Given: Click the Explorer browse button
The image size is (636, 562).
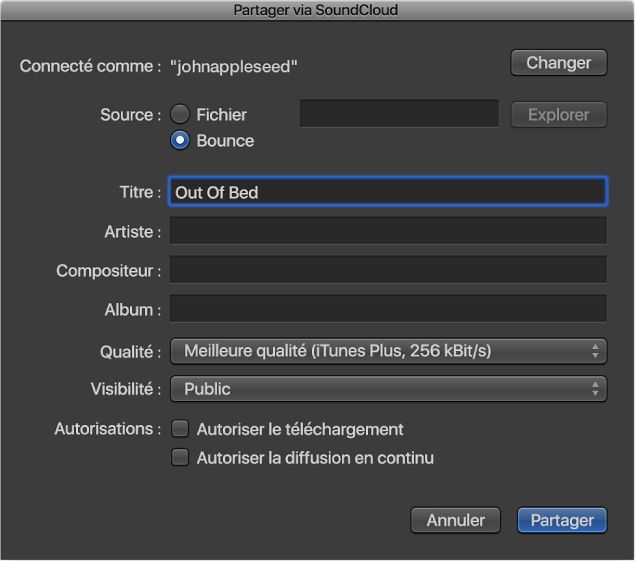Looking at the screenshot, I should pos(559,115).
